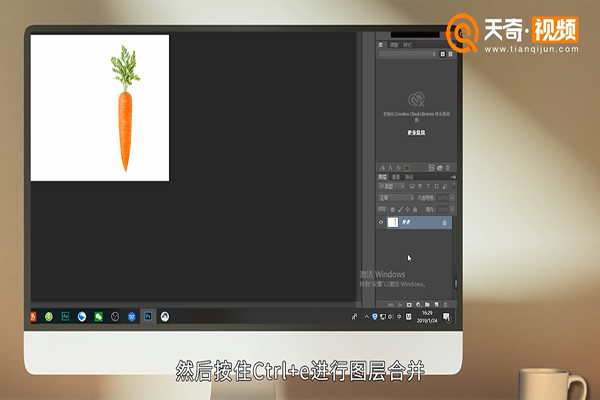Add layer mask icon in Layers panel

pos(409,305)
